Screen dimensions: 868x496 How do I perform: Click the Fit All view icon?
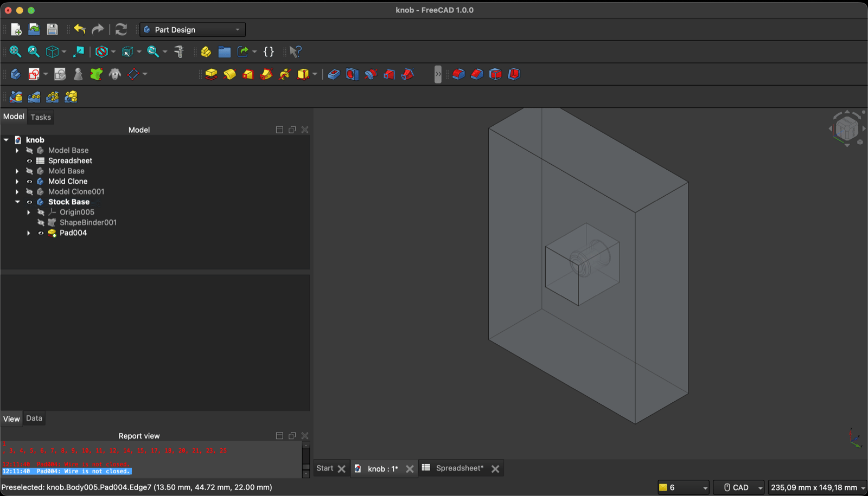(15, 51)
